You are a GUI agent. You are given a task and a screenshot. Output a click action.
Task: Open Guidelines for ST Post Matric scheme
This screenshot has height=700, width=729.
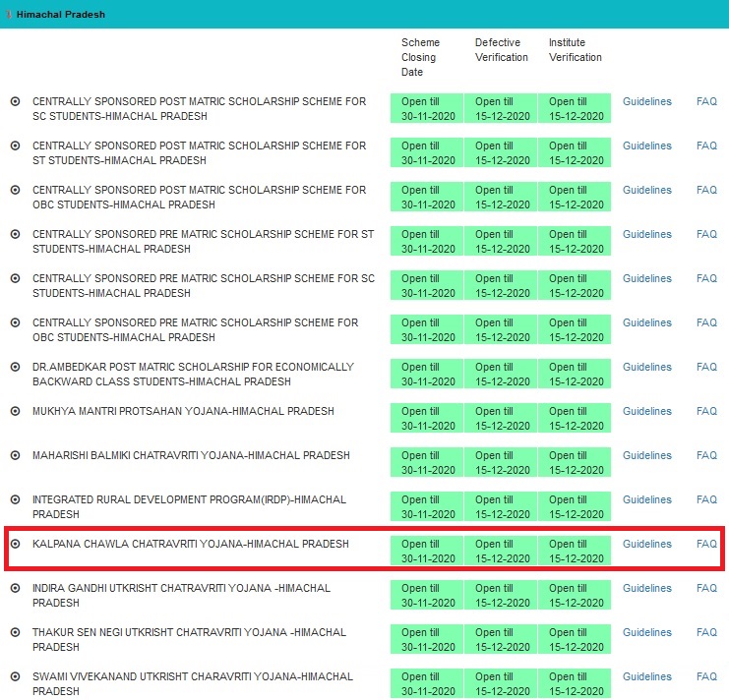pyautogui.click(x=647, y=146)
